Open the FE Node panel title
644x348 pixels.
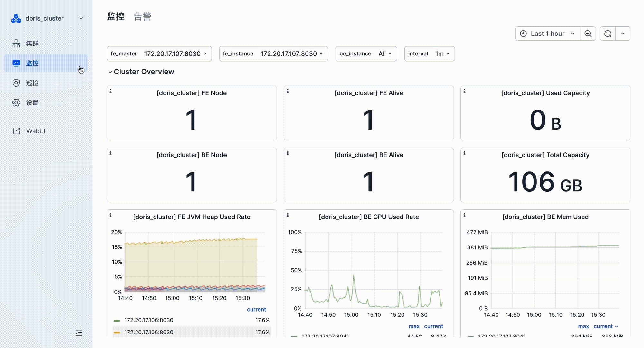click(x=192, y=93)
